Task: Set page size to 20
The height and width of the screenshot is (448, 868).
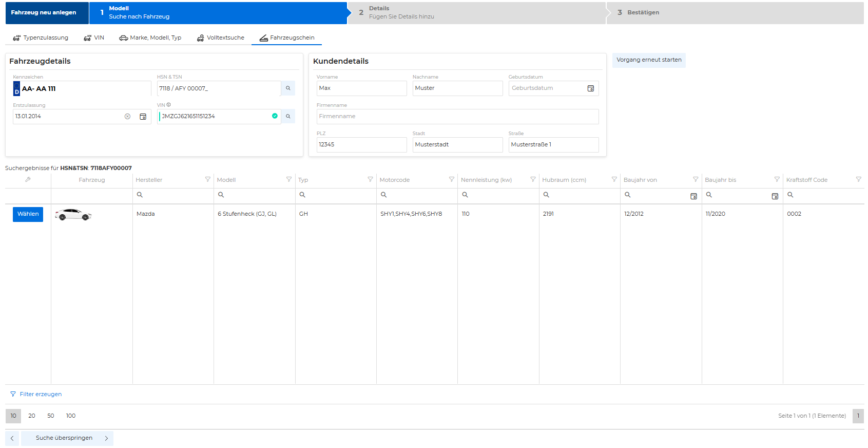Action: pos(32,416)
